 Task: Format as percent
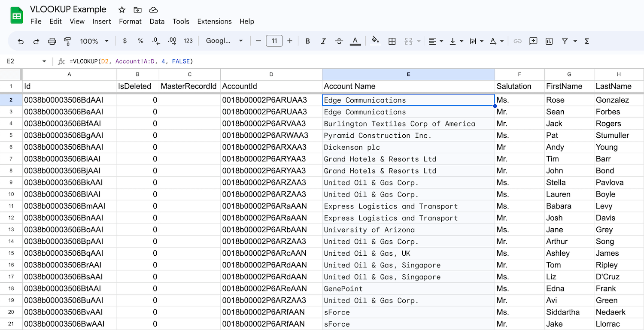pos(140,41)
